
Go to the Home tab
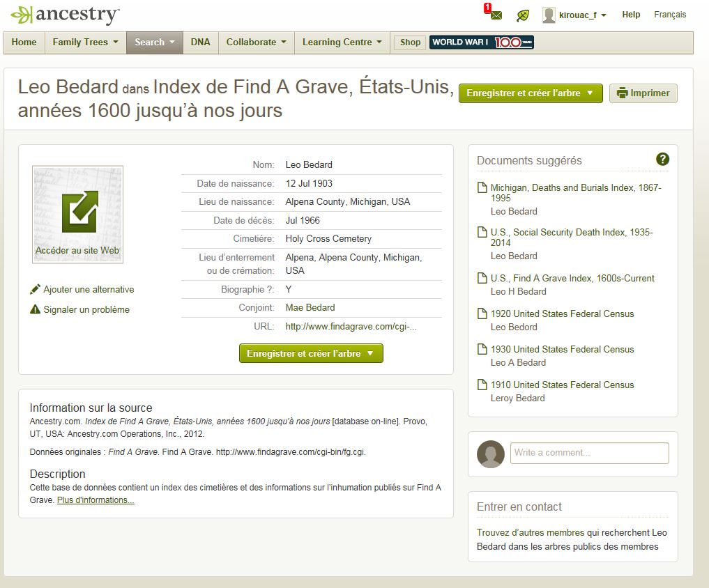coord(24,42)
